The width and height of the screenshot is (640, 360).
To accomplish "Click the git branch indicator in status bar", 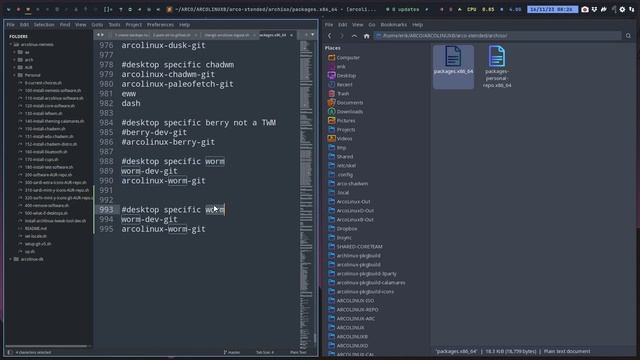I will 232,352.
